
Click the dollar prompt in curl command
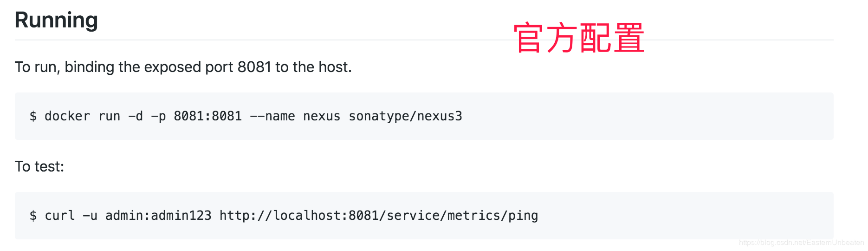pos(33,216)
